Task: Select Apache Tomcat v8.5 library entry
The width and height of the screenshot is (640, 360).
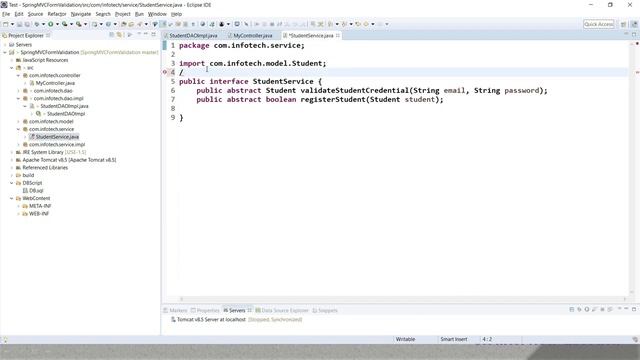Action: tap(69, 160)
